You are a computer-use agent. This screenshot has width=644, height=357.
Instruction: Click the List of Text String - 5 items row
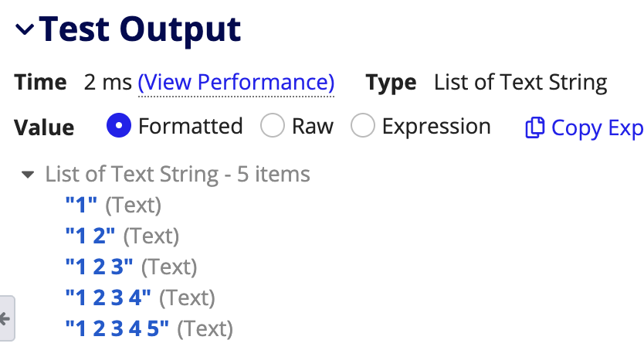[178, 174]
